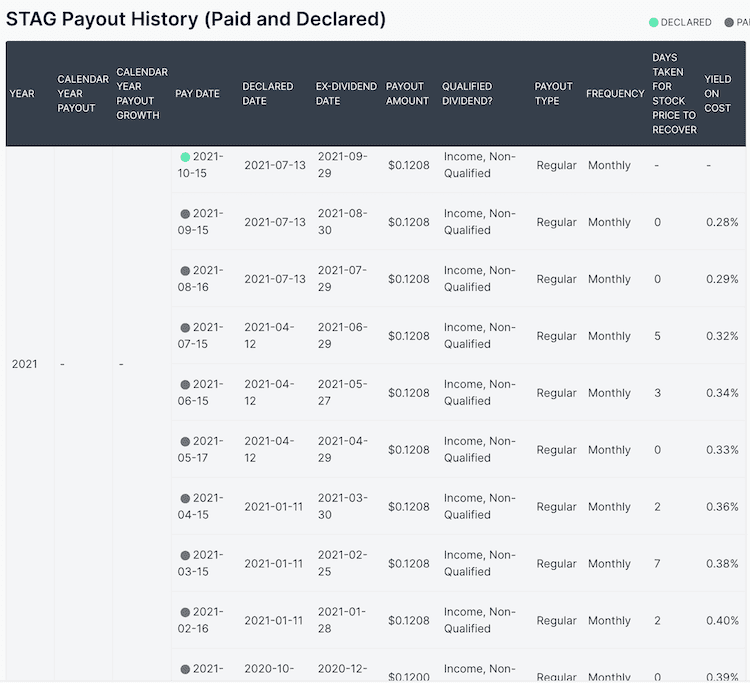Click the 0.34% yield on cost value
Image resolution: width=750 pixels, height=683 pixels.
pyautogui.click(x=722, y=393)
